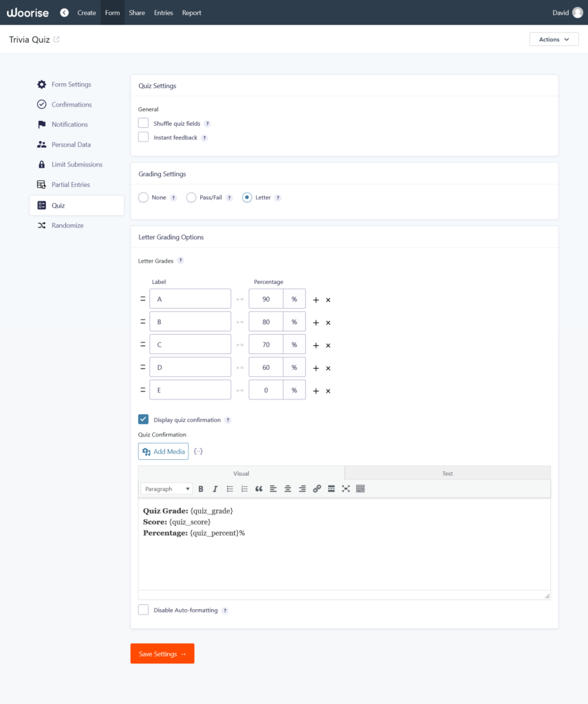Enable Shuffle quiz fields checkbox

tap(144, 123)
